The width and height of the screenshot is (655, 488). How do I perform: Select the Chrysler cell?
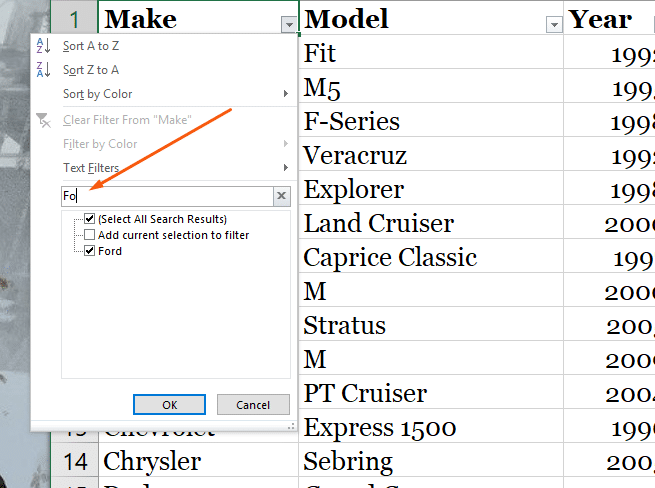point(198,461)
